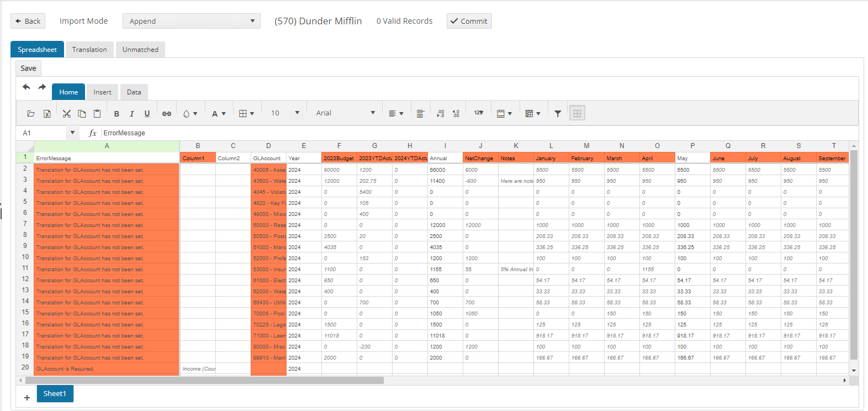Click the 'NetChange' header cell
868x411 pixels.
[x=480, y=158]
